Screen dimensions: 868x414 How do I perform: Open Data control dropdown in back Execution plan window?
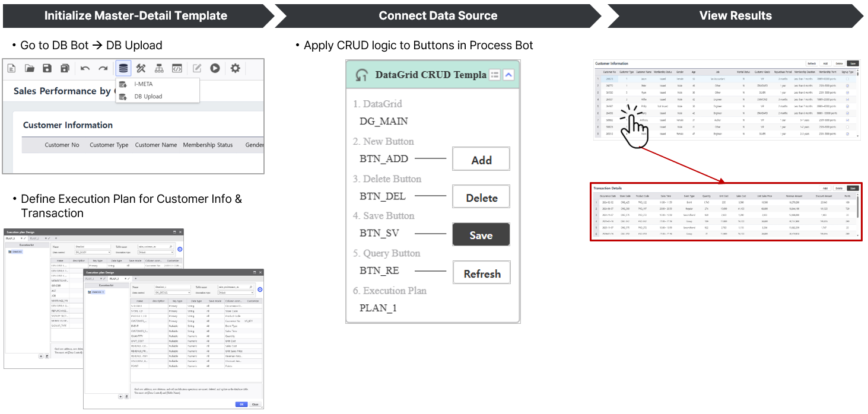[x=93, y=252]
